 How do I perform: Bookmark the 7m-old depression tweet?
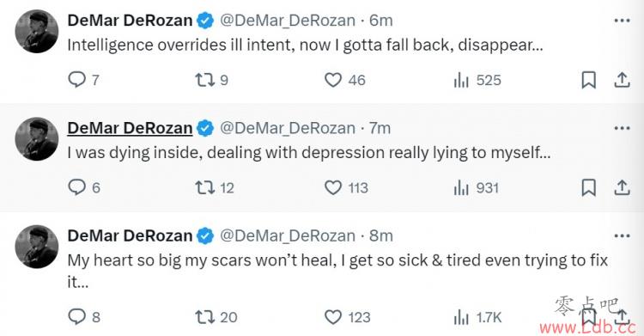588,187
